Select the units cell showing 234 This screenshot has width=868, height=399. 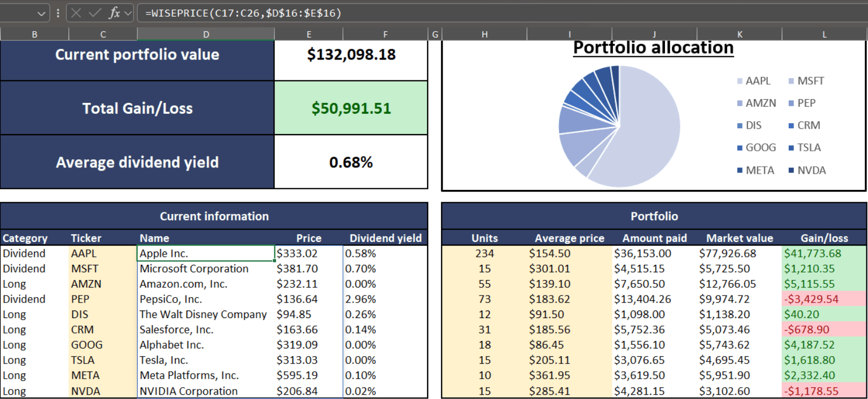(484, 253)
